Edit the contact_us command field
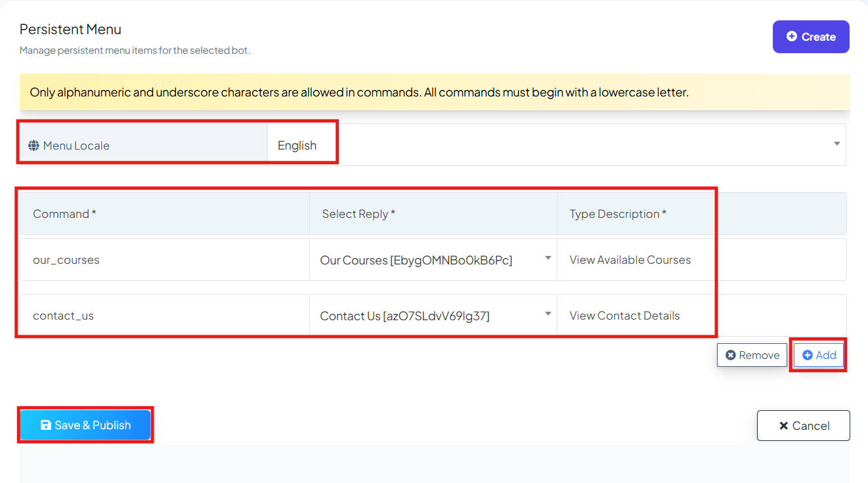The image size is (868, 483). pyautogui.click(x=165, y=316)
